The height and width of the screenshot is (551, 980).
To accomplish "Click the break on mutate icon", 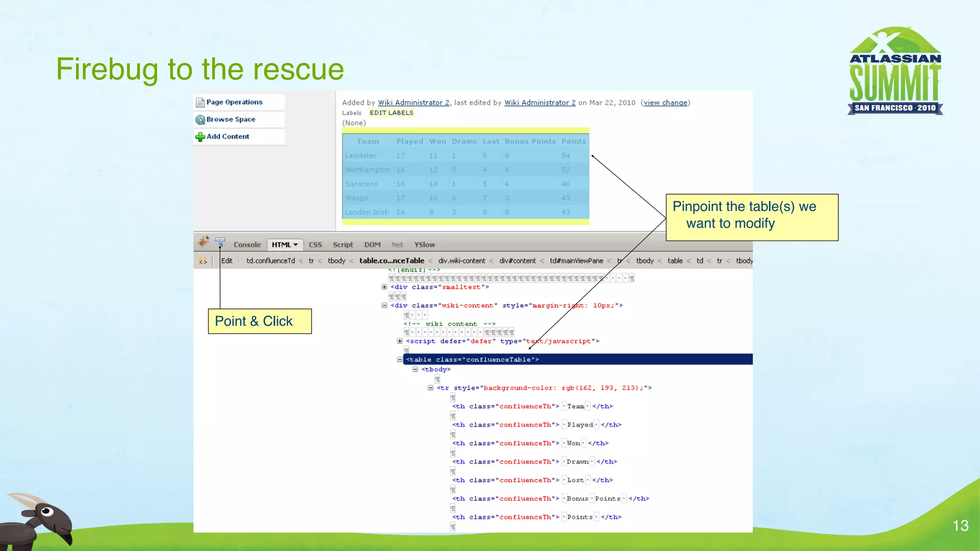I will 203,261.
